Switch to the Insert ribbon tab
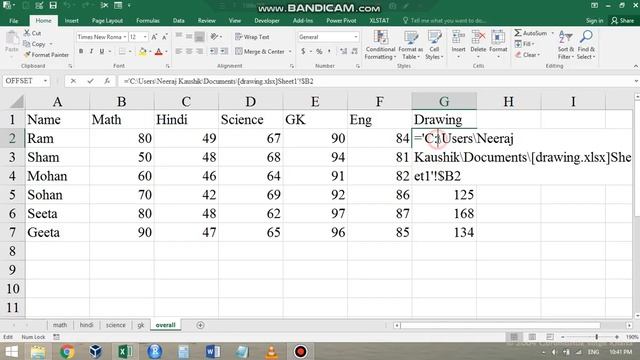 coord(71,20)
